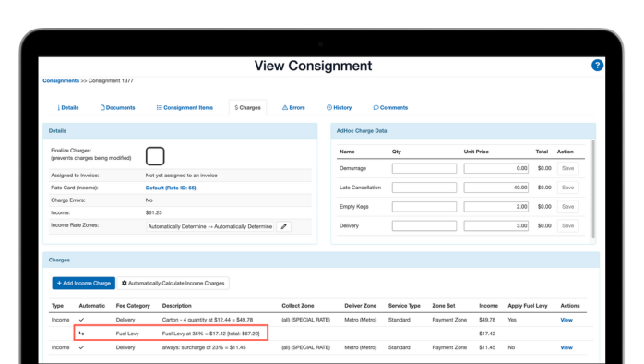Viewport: 644px width, 364px height.
Task: Click the Income Rate Zones value field
Action: pyautogui.click(x=209, y=226)
